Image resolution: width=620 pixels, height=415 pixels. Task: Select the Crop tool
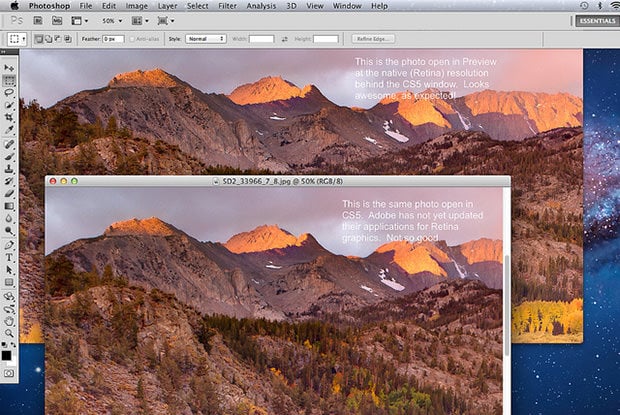coord(9,117)
